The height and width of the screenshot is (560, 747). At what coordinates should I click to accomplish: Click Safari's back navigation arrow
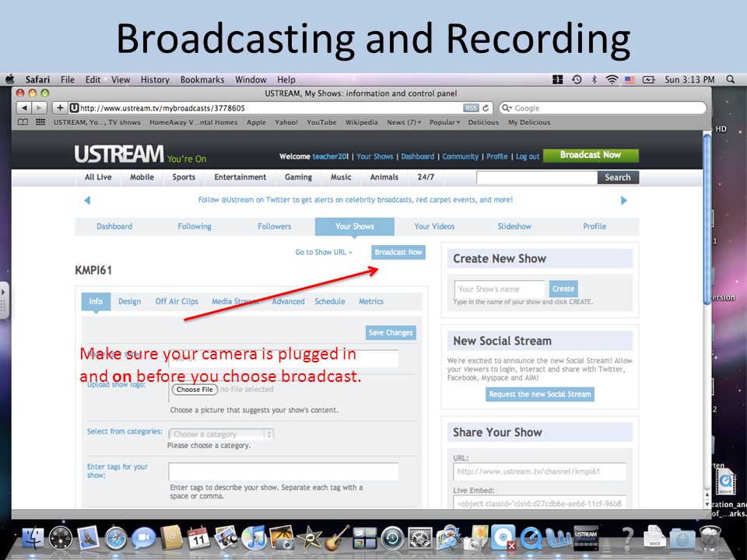pos(24,108)
